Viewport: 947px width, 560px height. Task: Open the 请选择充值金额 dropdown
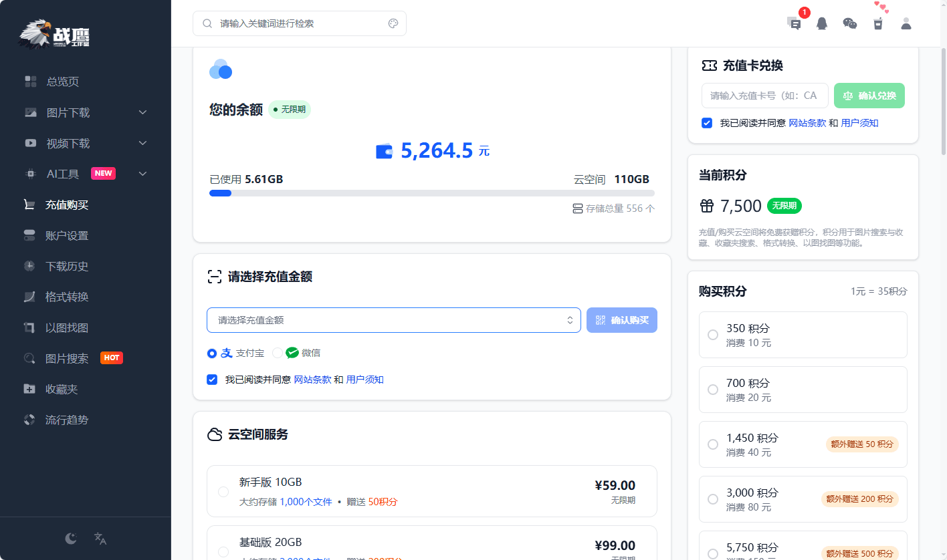[x=393, y=320]
